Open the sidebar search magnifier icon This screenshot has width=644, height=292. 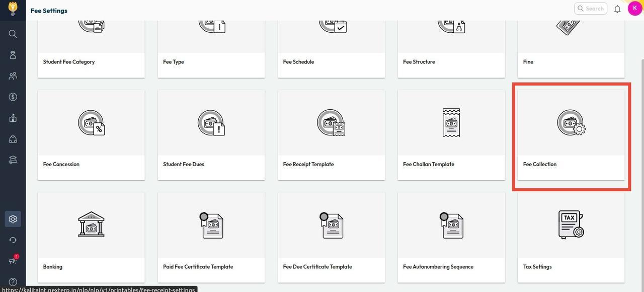(13, 34)
